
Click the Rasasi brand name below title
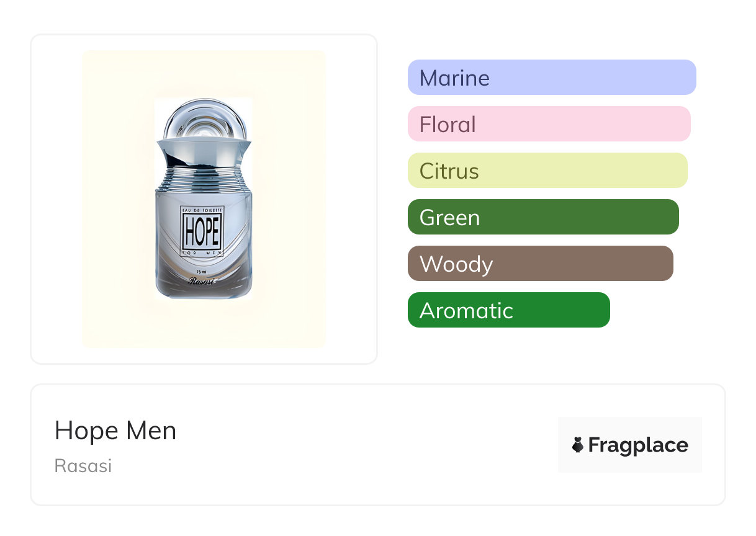pos(83,466)
